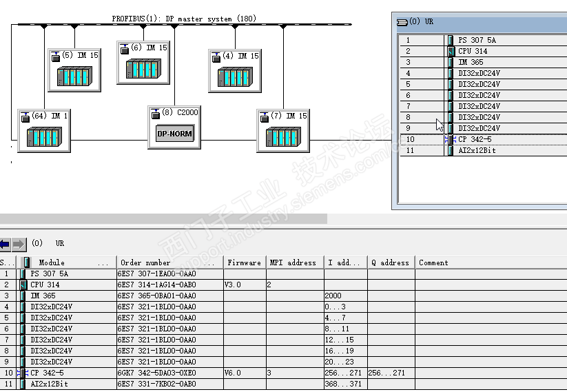Click the back navigation arrow
Image resolution: width=567 pixels, height=392 pixels.
pyautogui.click(x=5, y=245)
